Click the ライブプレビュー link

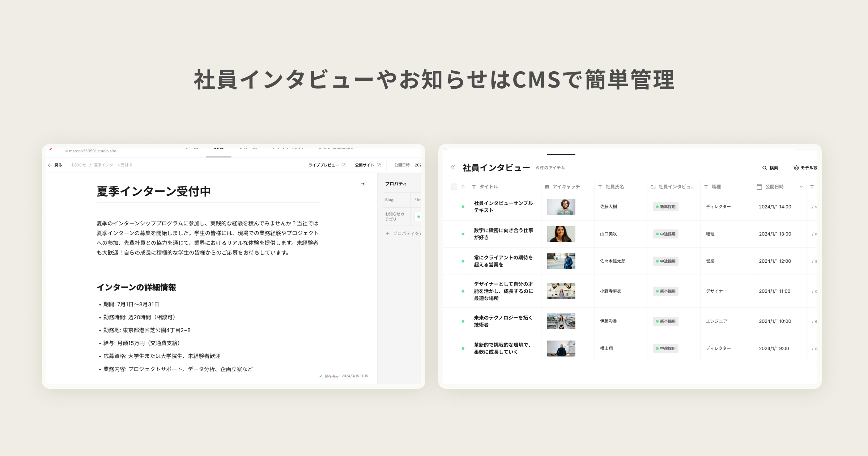pyautogui.click(x=323, y=165)
